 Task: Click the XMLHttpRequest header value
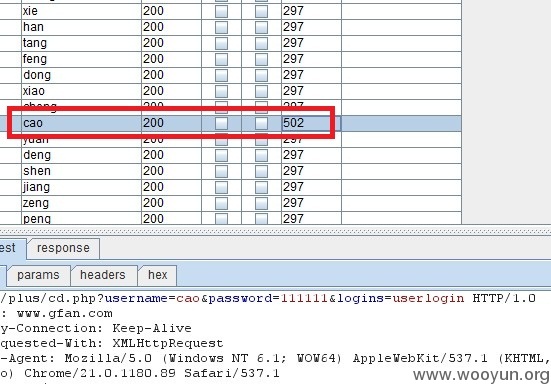(x=168, y=343)
